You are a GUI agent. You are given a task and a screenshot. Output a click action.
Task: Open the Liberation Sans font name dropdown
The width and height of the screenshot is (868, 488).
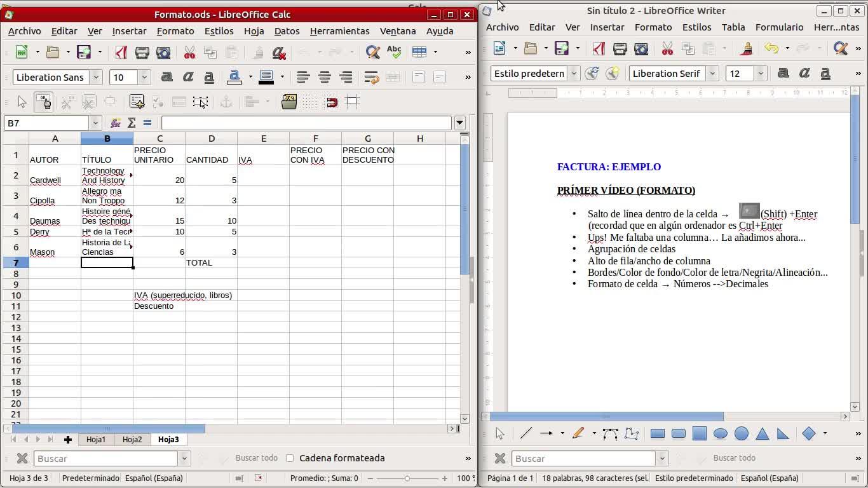pos(96,78)
